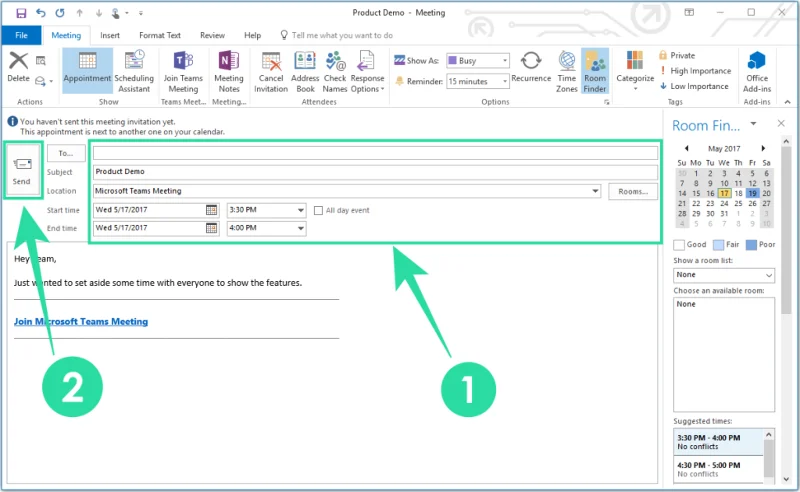Open the 3:30 PM start time dropdown
The height and width of the screenshot is (492, 800).
point(301,210)
